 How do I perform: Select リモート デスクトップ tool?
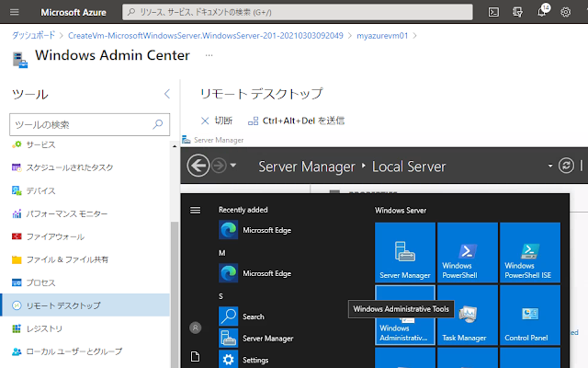point(85,305)
